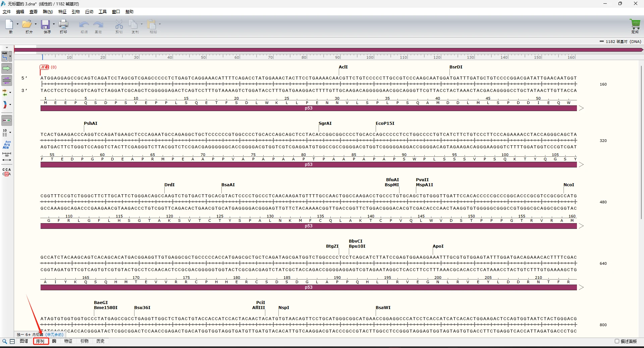Toggle the show primers sidebar button
This screenshot has width=644, height=348.
[6, 81]
